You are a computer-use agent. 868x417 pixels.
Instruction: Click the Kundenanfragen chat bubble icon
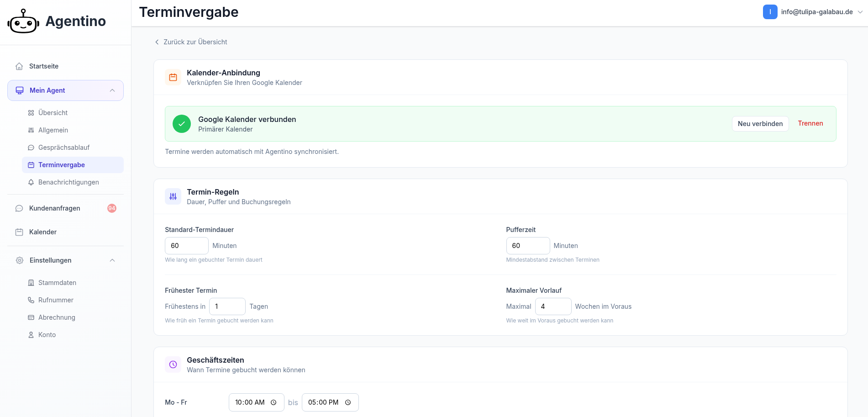(x=19, y=208)
